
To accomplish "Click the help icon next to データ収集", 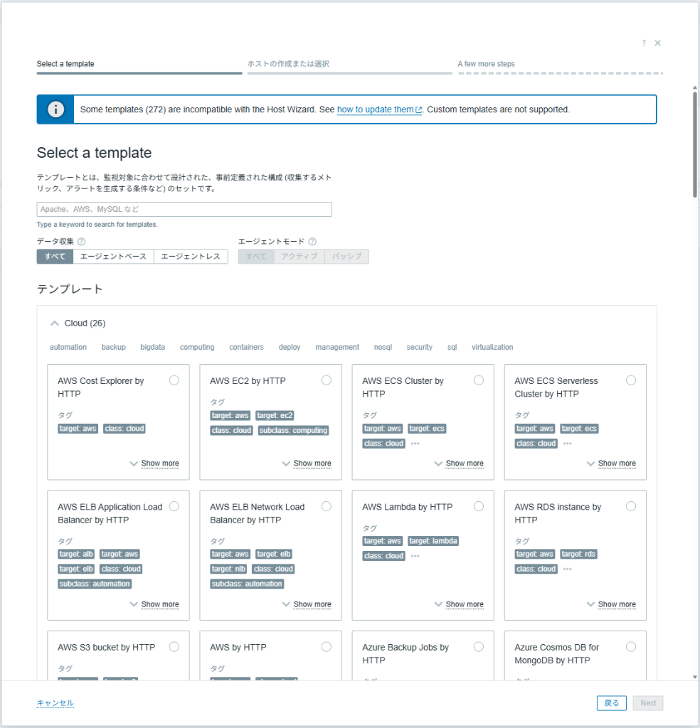I will (81, 242).
